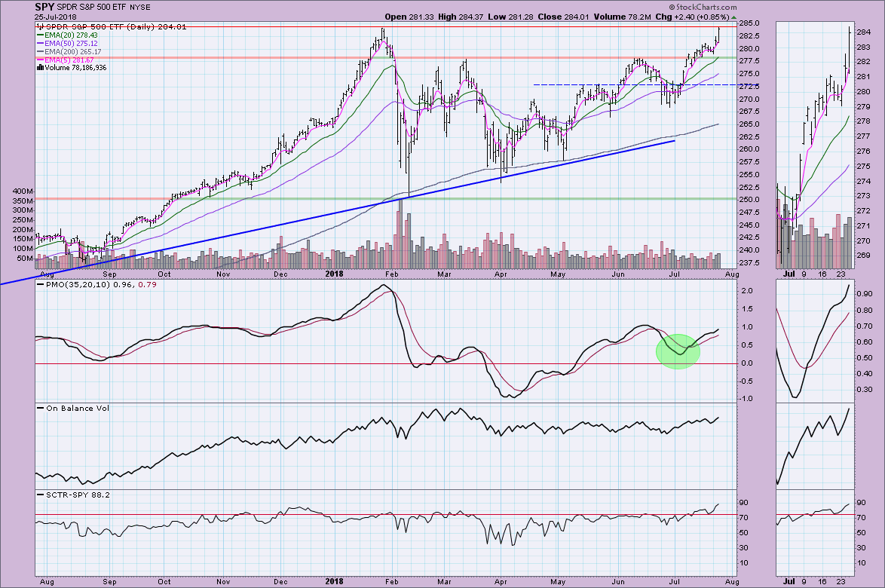Click the Low 281.28 value in header
Image resolution: width=885 pixels, height=588 pixels.
pyautogui.click(x=511, y=17)
